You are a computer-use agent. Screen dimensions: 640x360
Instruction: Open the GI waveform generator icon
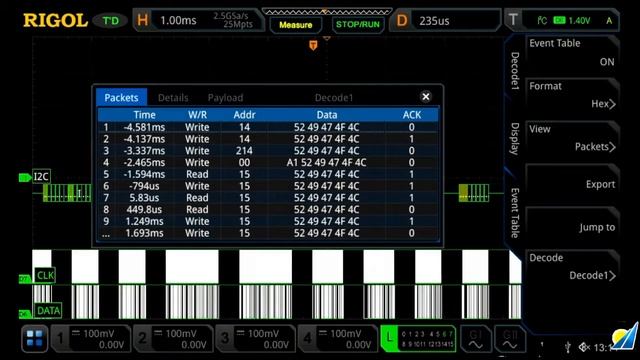(476, 338)
